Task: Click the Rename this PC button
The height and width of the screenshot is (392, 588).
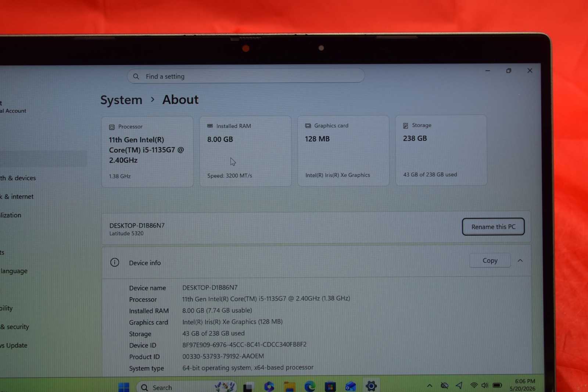Action: pyautogui.click(x=493, y=227)
